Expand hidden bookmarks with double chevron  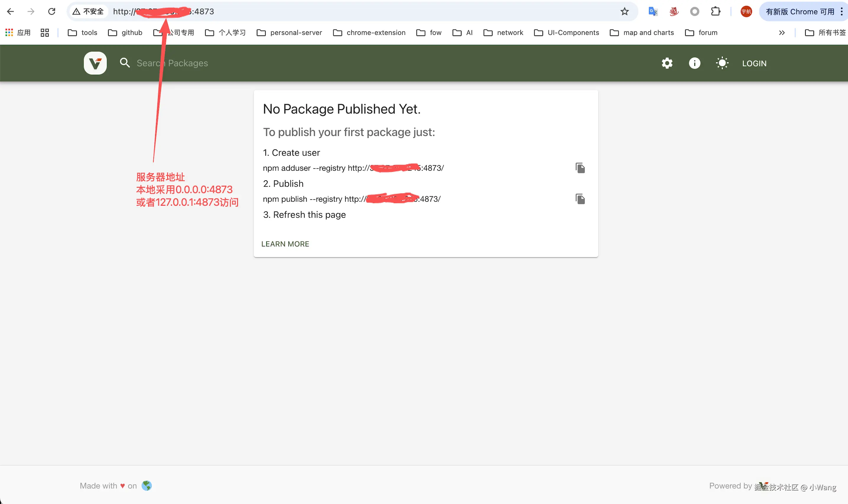click(x=782, y=32)
